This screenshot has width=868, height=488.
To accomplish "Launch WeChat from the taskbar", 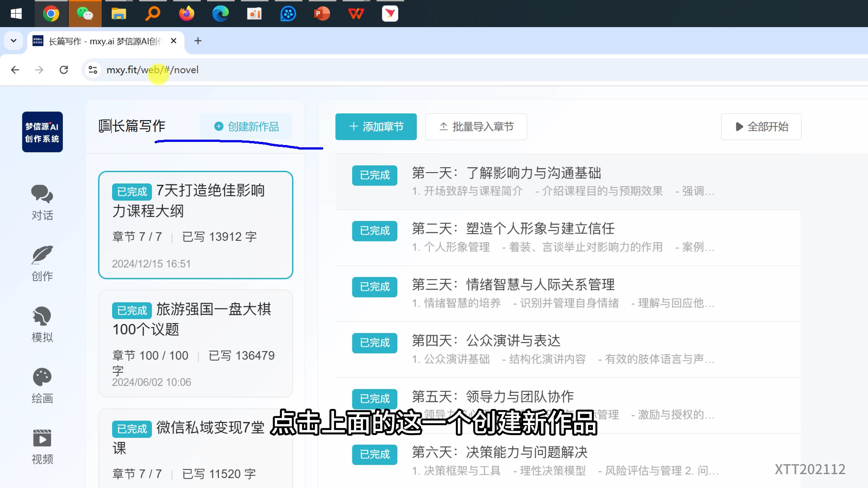I will pos(85,14).
